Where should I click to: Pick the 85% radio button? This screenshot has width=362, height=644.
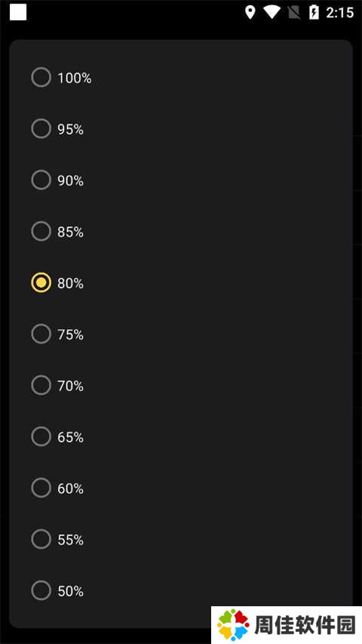(x=41, y=231)
